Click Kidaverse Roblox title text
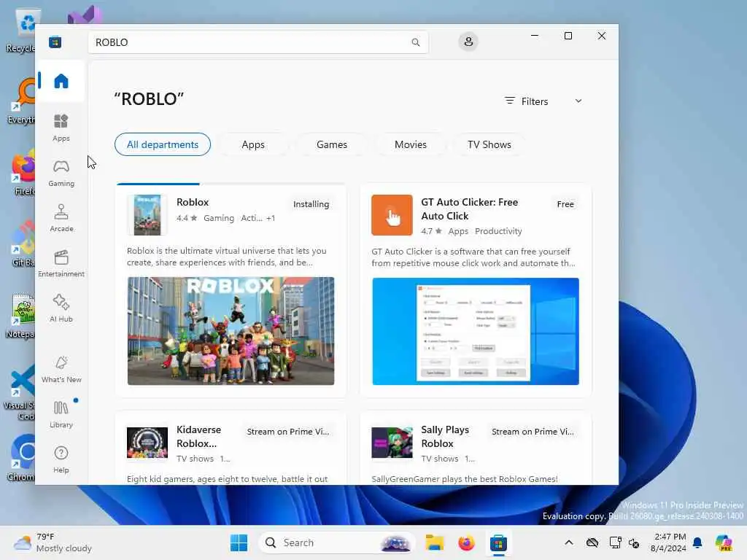Viewport: 747px width, 560px height. click(198, 437)
